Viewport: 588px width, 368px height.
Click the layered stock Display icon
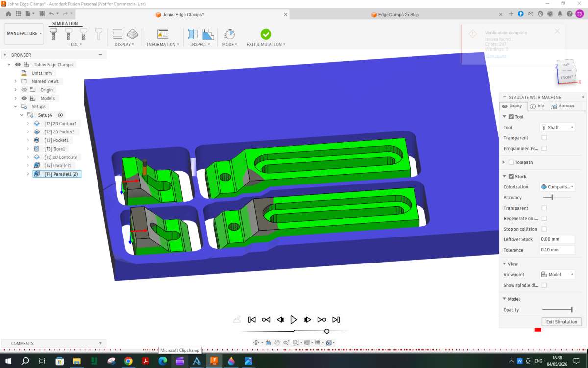click(133, 34)
